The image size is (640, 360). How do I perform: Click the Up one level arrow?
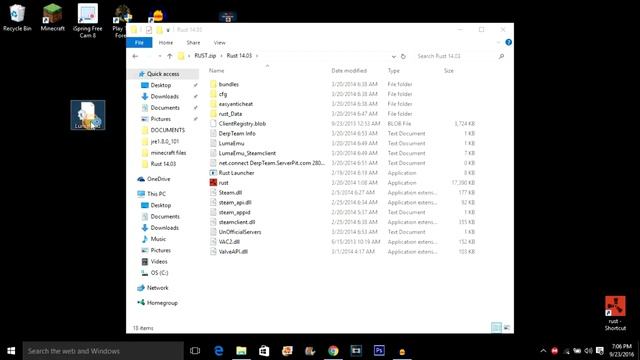(169, 56)
